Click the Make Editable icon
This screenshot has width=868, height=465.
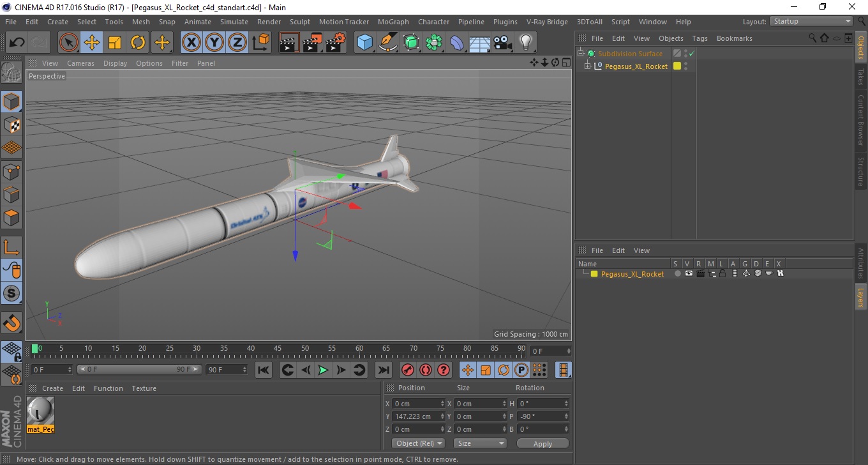pos(11,73)
